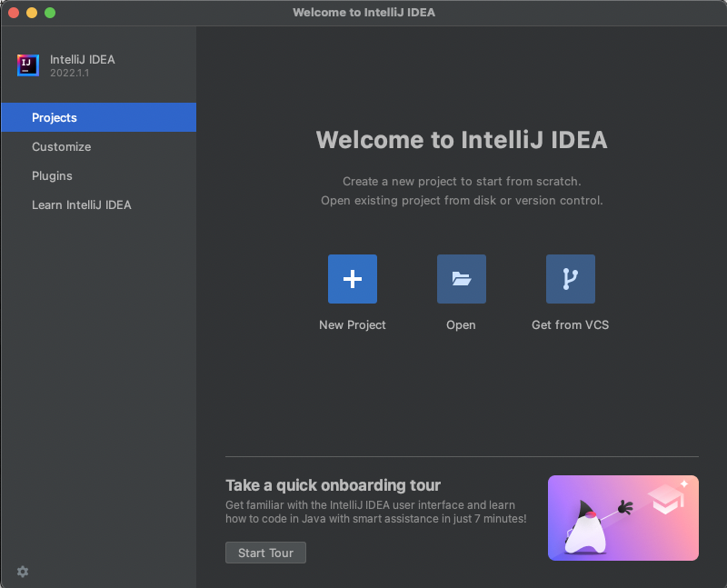
Task: Click the onboarding tour illustration
Action: pyautogui.click(x=623, y=518)
